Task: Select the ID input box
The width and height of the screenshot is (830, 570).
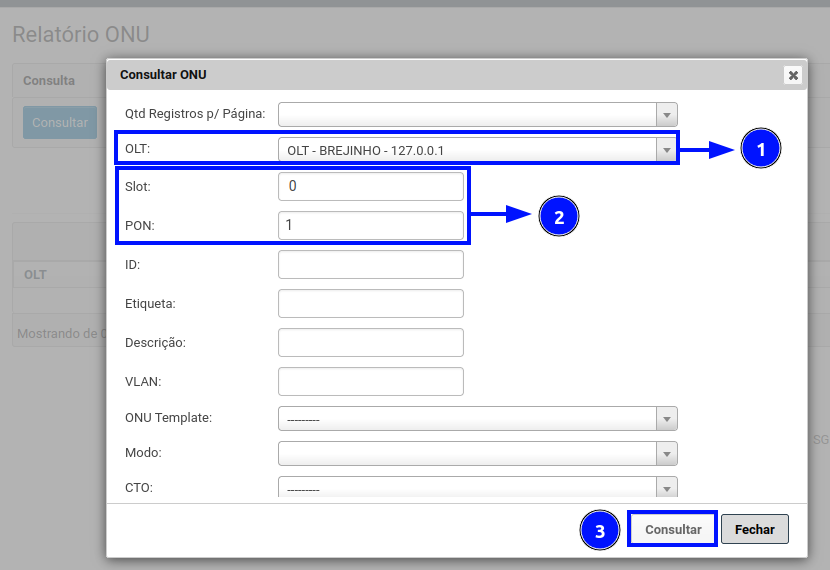Action: (371, 264)
